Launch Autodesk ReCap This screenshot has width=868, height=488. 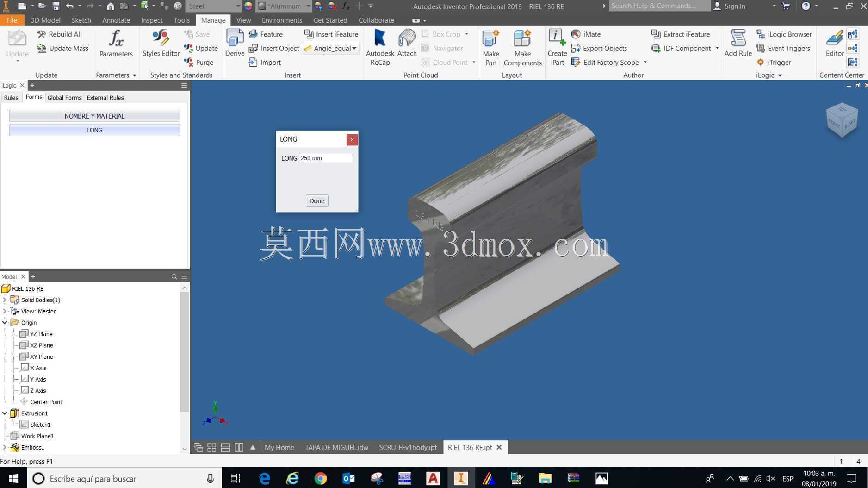point(380,47)
